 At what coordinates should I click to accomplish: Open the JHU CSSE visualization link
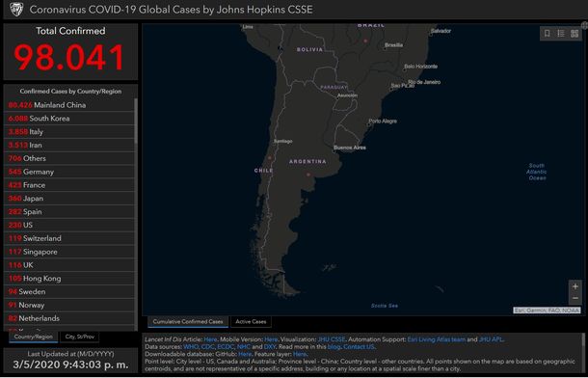(x=332, y=339)
